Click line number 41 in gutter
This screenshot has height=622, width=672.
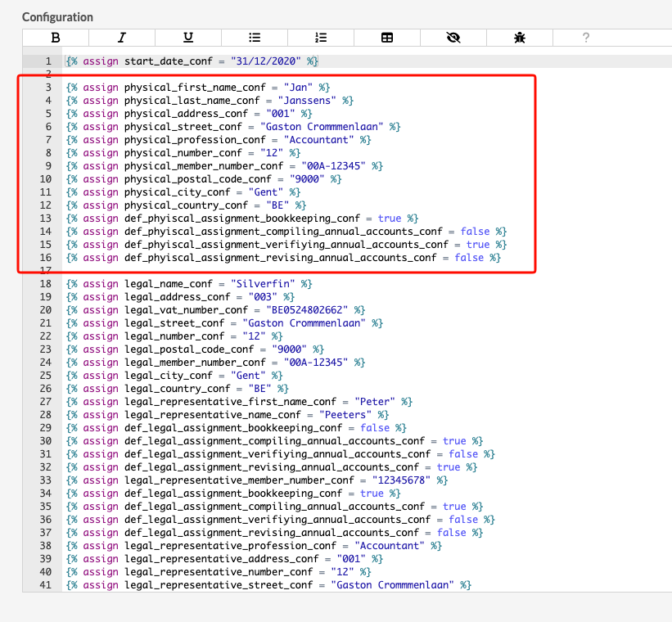tap(46, 585)
